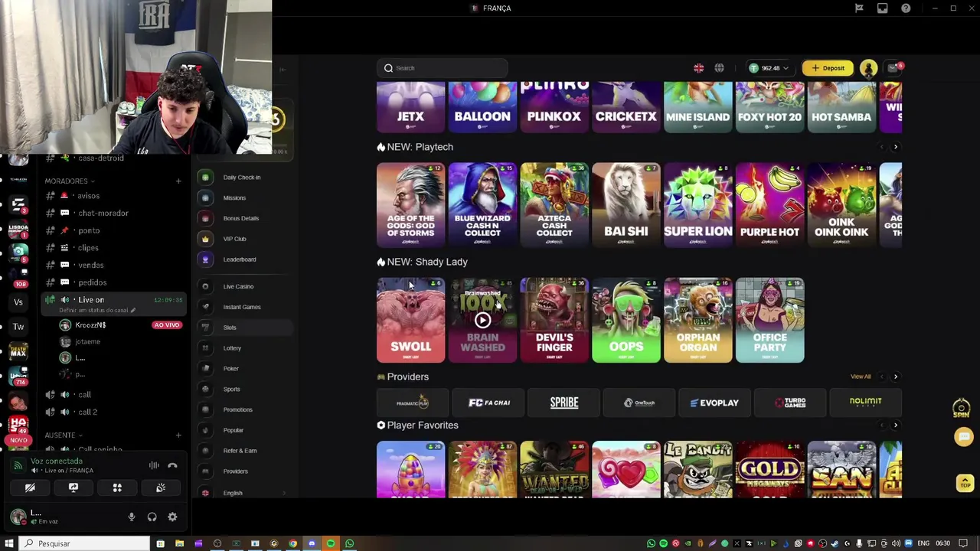Open Discord help question mark icon
This screenshot has width=980, height=551.
click(906, 8)
